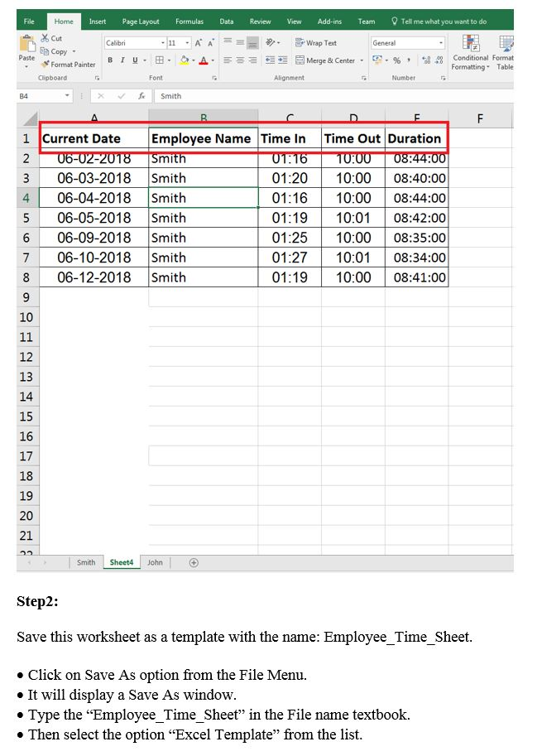This screenshot has width=542, height=756.
Task: Open Font Color dropdown arrow
Action: 213,60
